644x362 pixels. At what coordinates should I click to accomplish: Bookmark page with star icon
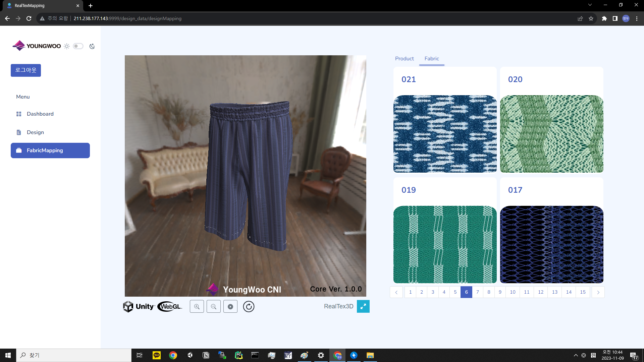coord(591,18)
